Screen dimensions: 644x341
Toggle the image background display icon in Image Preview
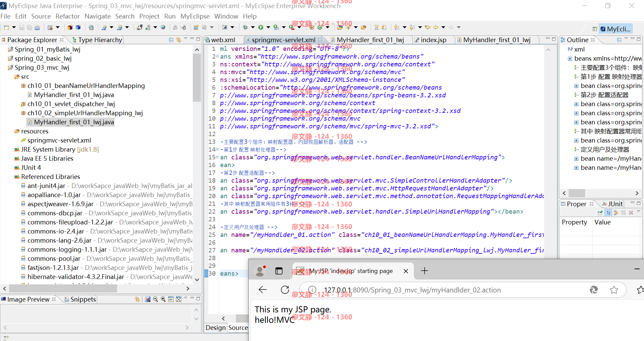click(148, 299)
